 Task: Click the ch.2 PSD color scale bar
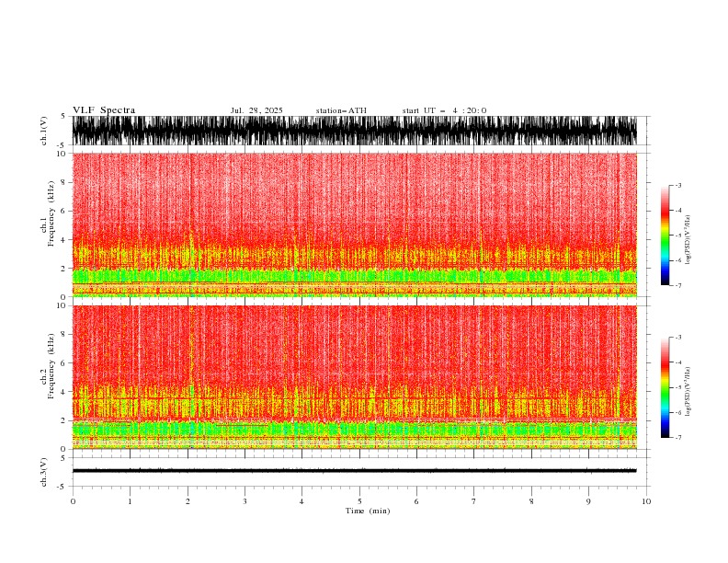tap(665, 387)
